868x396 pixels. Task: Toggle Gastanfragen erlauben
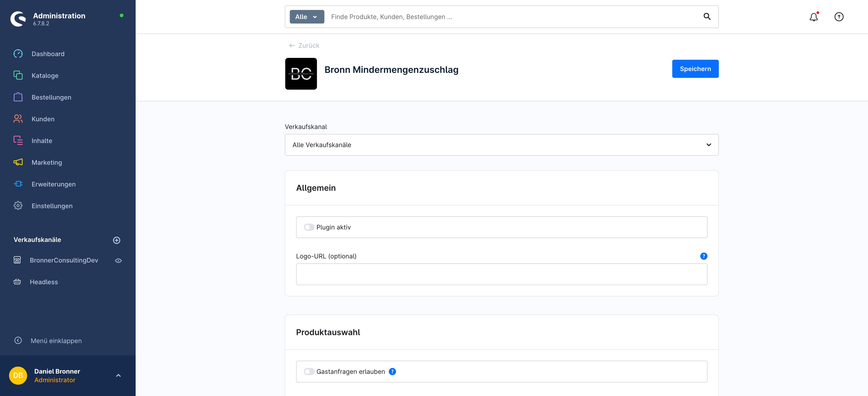pyautogui.click(x=309, y=371)
